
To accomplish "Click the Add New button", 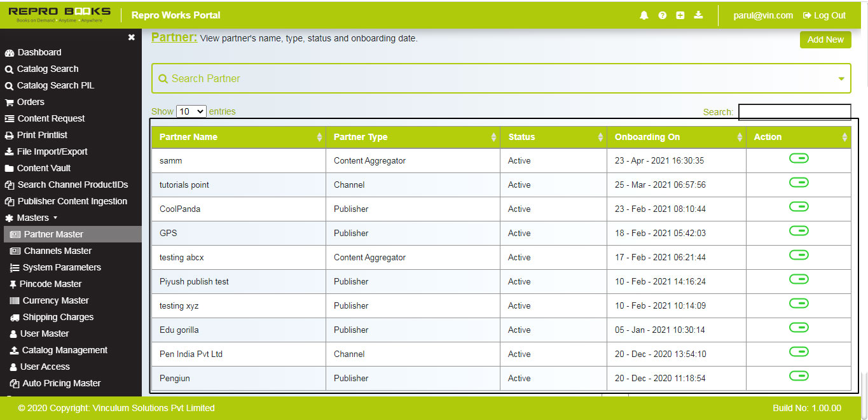I will point(825,39).
